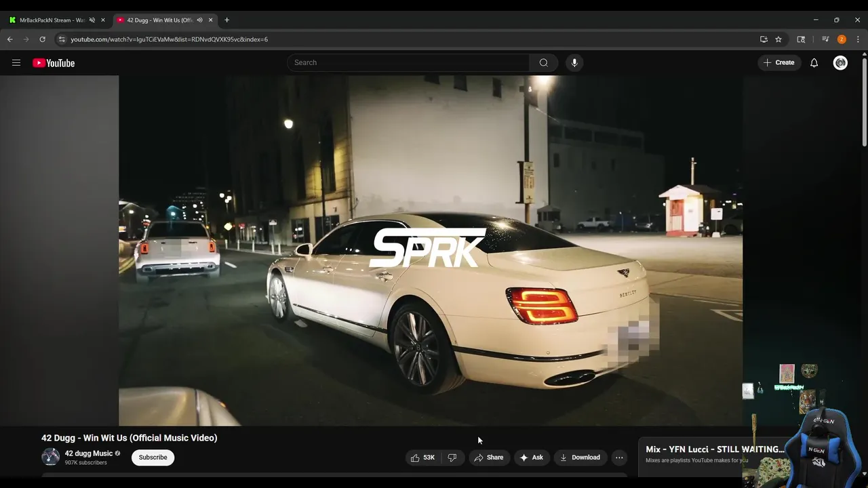This screenshot has width=868, height=488.
Task: Open the YouTube account avatar menu
Action: click(841, 63)
